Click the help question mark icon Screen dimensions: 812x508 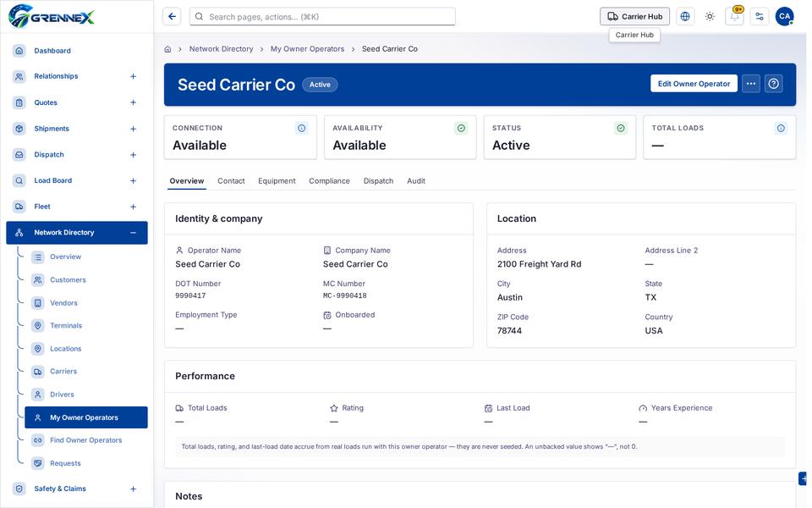click(x=773, y=84)
